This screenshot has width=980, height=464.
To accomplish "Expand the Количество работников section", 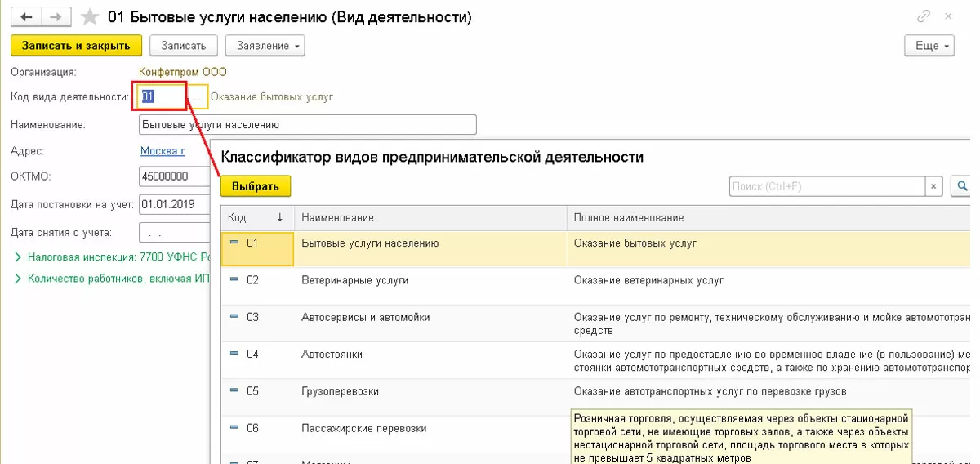I will (19, 279).
